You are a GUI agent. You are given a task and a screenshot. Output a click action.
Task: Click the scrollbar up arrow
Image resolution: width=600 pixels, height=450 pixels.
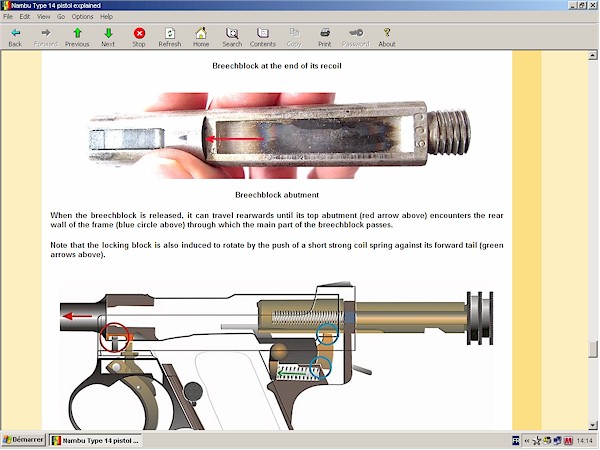coord(593,55)
